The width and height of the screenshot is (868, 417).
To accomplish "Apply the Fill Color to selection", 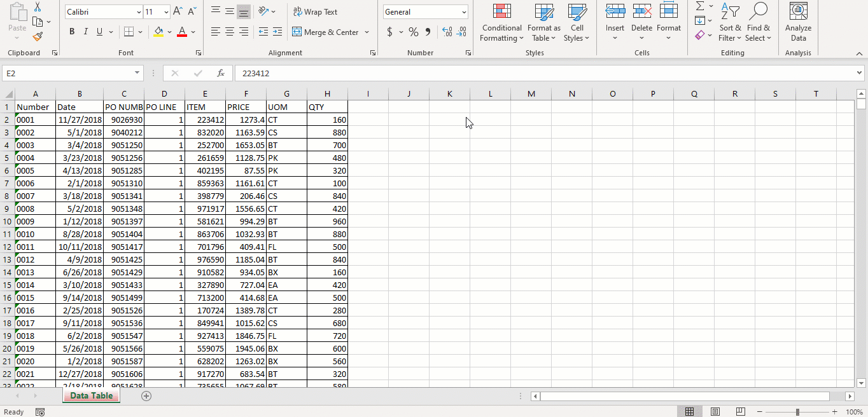I will coord(157,32).
